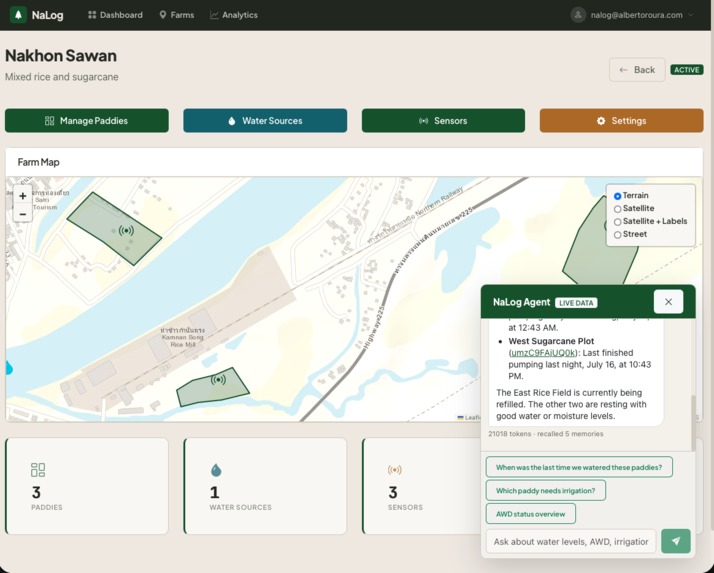This screenshot has width=714, height=573.
Task: Select the Terrain map layer
Action: click(x=617, y=196)
